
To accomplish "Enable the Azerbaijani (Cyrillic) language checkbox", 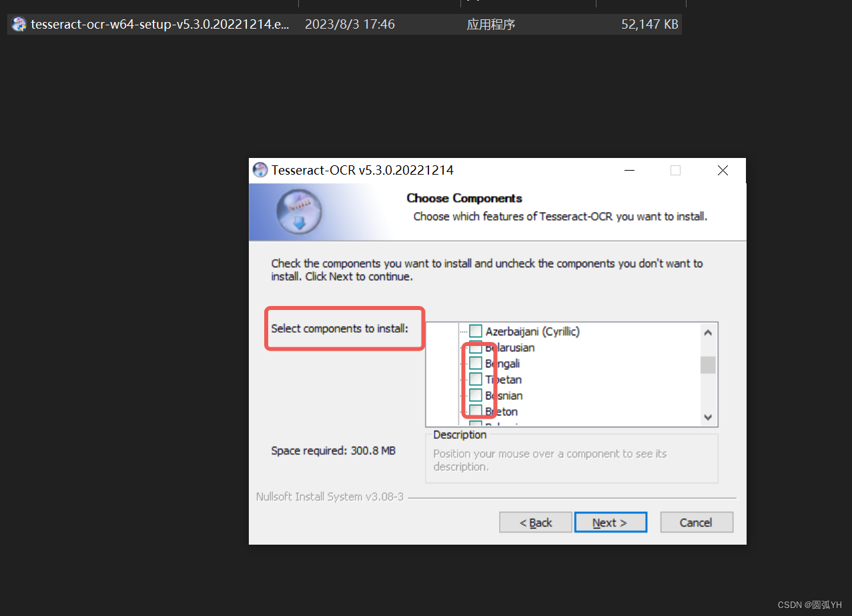I will (x=476, y=331).
